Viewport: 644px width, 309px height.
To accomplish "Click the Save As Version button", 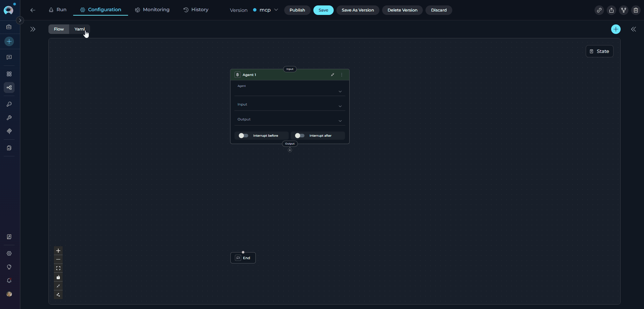I will click(357, 10).
